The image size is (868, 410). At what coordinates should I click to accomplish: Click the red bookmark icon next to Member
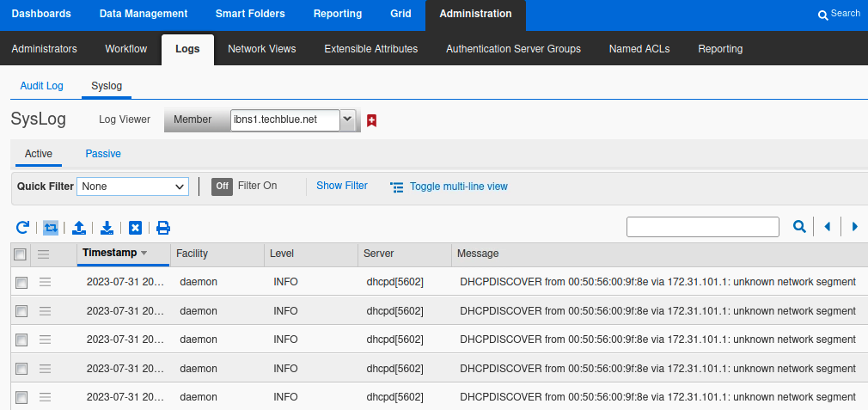(371, 120)
